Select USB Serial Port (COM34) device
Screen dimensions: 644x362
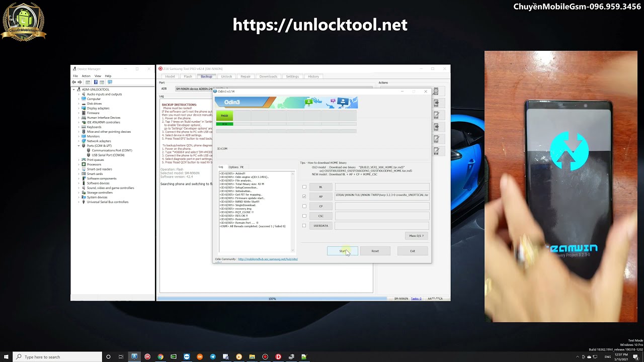pos(108,155)
